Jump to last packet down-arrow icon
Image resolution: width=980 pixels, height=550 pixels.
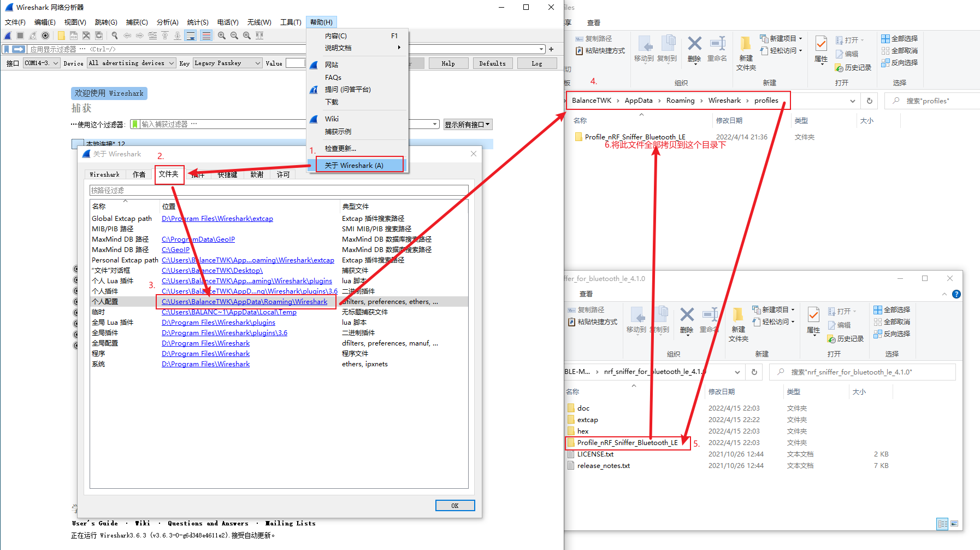click(178, 36)
